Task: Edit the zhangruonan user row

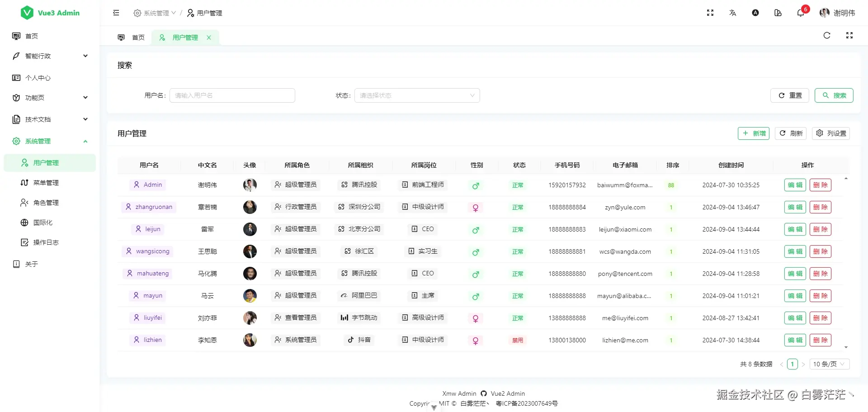Action: (x=795, y=207)
